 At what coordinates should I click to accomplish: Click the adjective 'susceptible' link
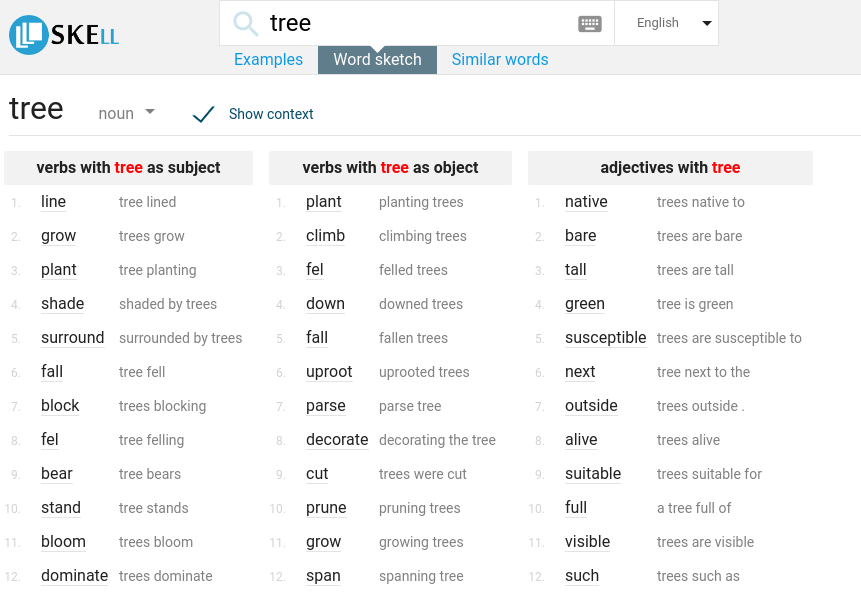tap(606, 337)
